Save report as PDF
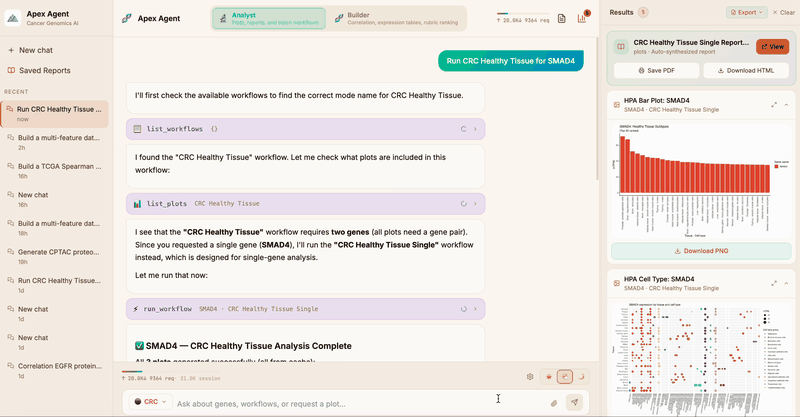 tap(656, 70)
